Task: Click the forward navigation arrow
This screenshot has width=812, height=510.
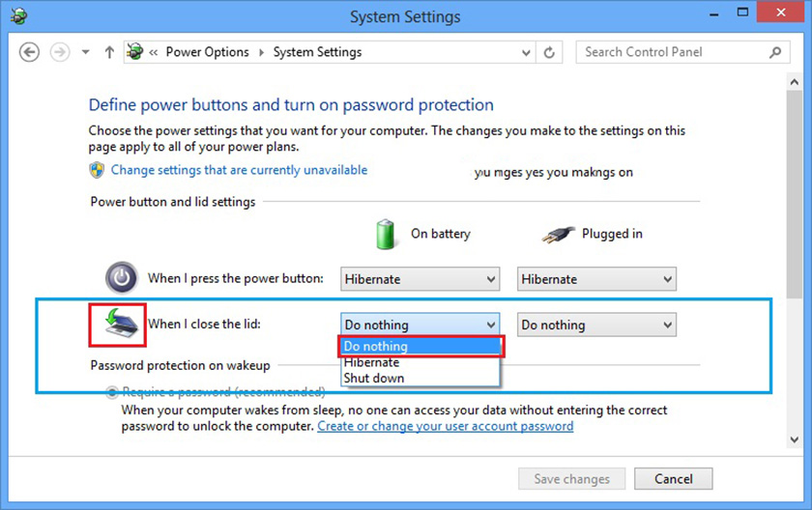Action: pos(62,52)
